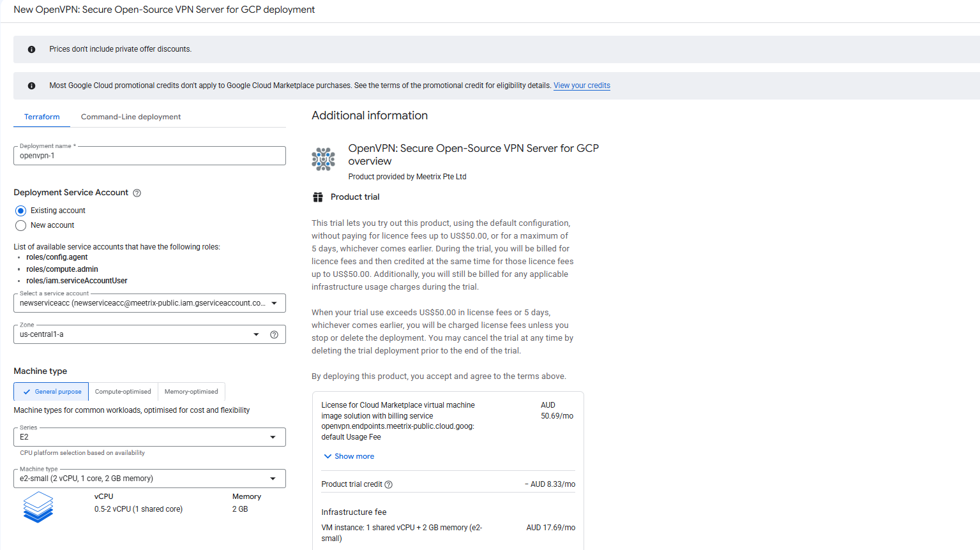Select Memory-optimised machine family tab
The width and height of the screenshot is (980, 550).
191,392
